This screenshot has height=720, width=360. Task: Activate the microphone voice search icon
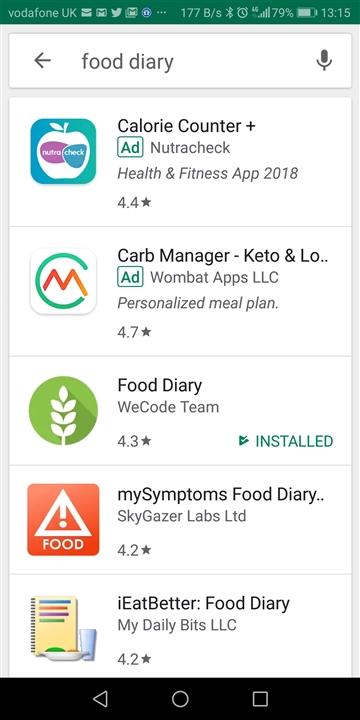324,61
